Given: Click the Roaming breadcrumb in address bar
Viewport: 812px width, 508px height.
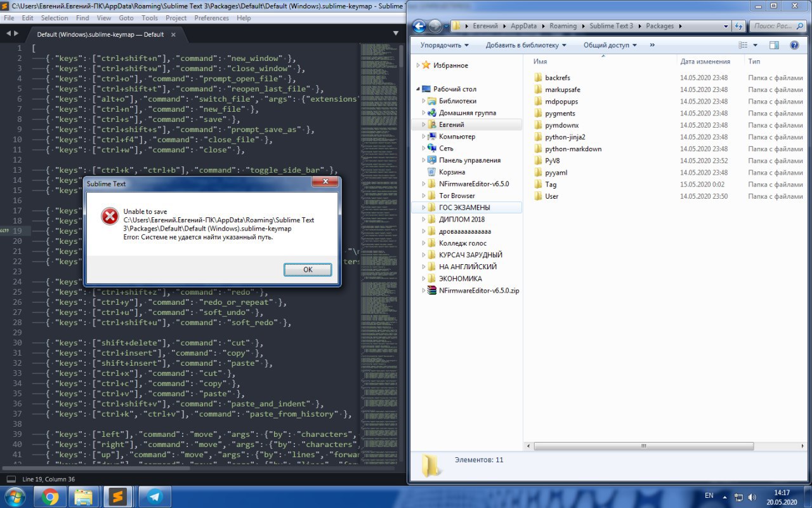Looking at the screenshot, I should (x=563, y=26).
